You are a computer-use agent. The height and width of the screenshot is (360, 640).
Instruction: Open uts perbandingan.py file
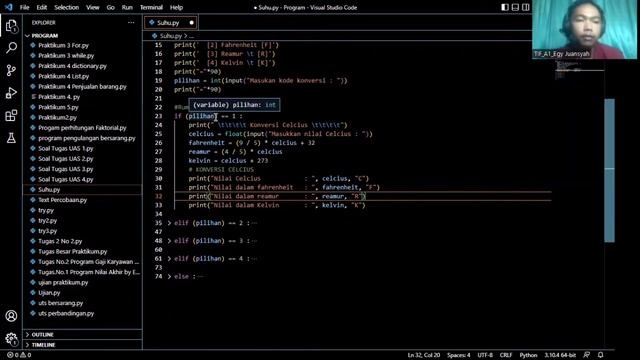66,313
